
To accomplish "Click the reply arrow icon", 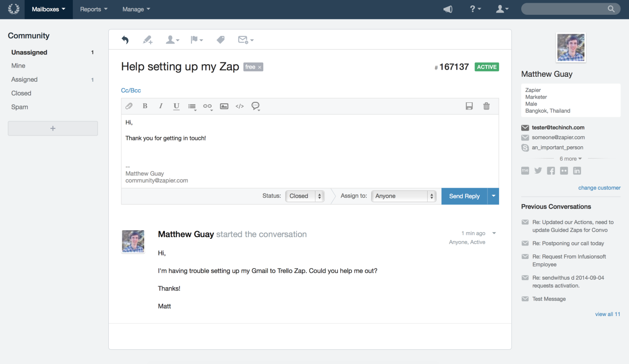I will pos(125,40).
